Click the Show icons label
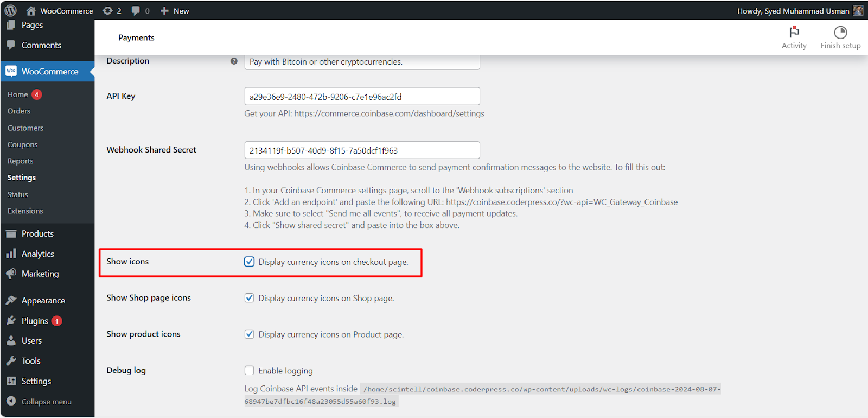Image resolution: width=868 pixels, height=418 pixels. 127,262
